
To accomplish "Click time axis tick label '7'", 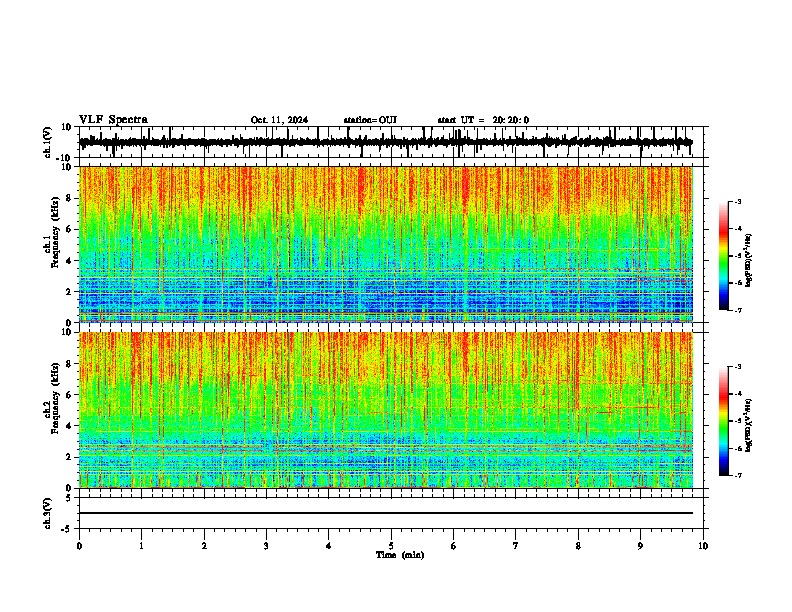I will [x=516, y=546].
